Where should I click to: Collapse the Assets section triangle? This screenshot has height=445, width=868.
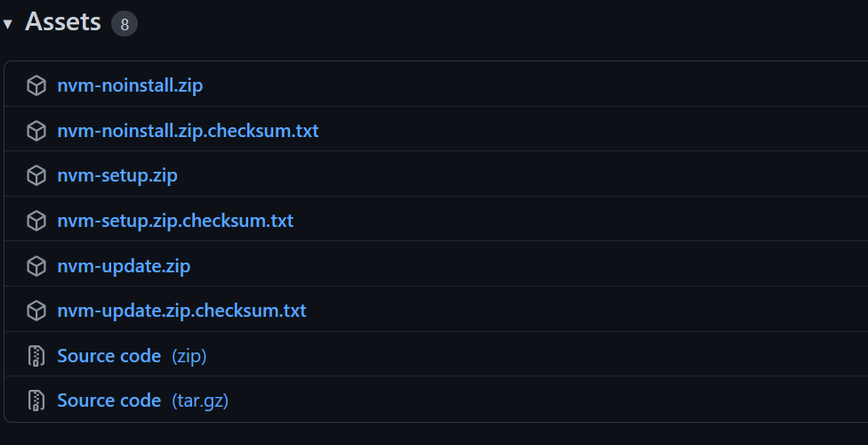8,24
